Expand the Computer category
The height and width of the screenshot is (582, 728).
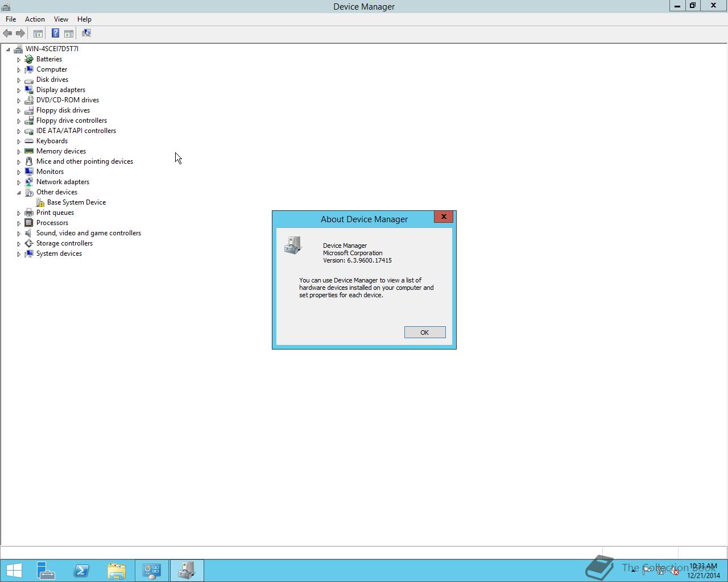click(19, 70)
